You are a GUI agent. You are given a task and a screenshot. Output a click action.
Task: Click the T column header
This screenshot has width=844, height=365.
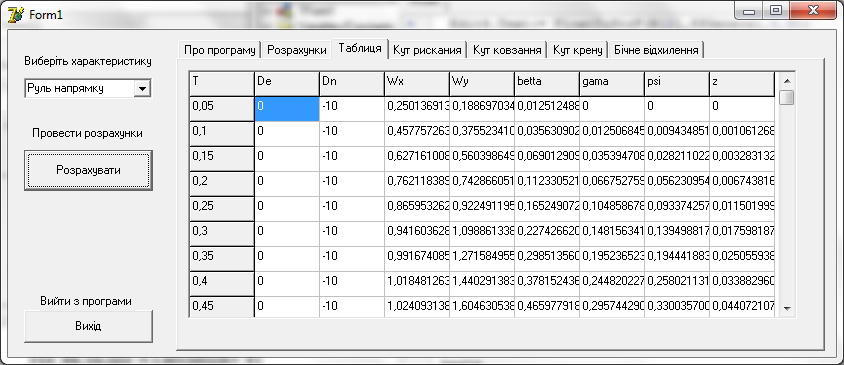click(221, 84)
